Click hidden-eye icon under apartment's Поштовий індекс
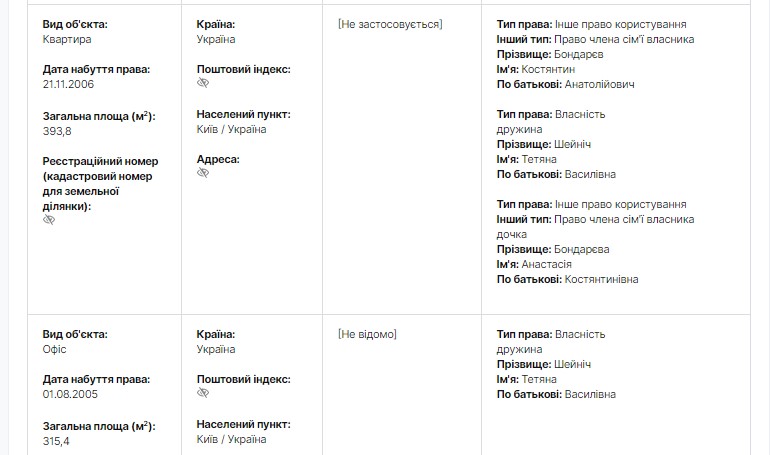 coord(203,83)
